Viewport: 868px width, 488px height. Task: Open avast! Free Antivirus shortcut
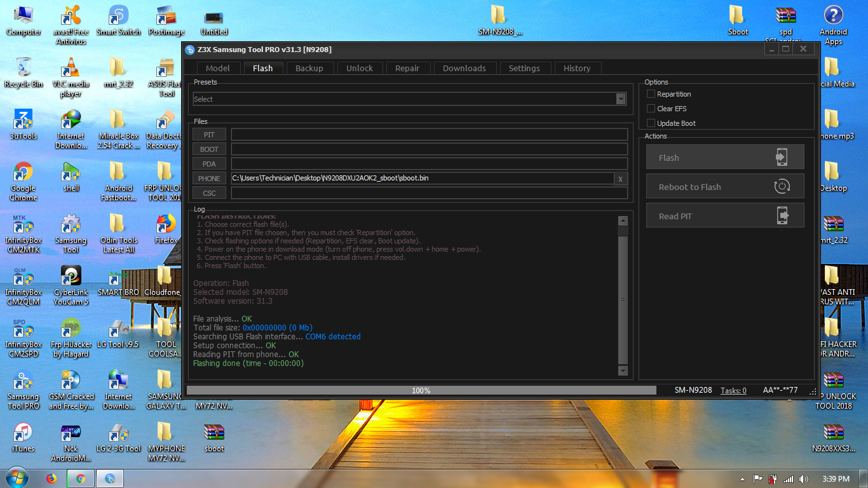(71, 25)
